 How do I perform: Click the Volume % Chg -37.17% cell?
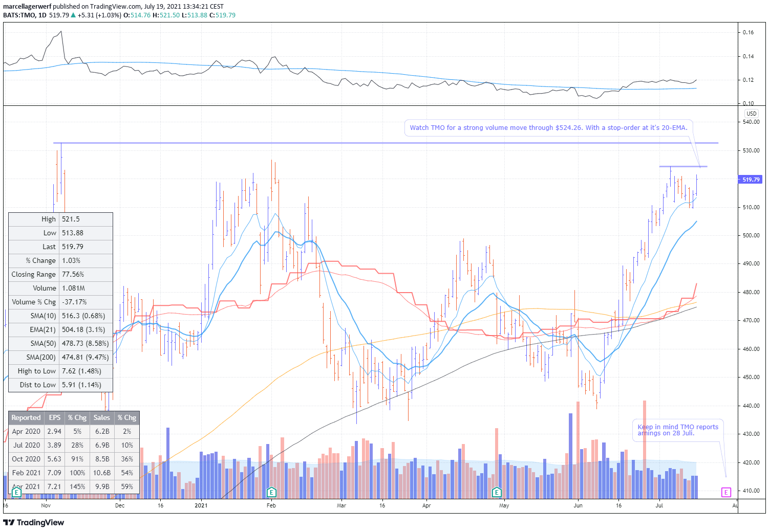pyautogui.click(x=86, y=302)
